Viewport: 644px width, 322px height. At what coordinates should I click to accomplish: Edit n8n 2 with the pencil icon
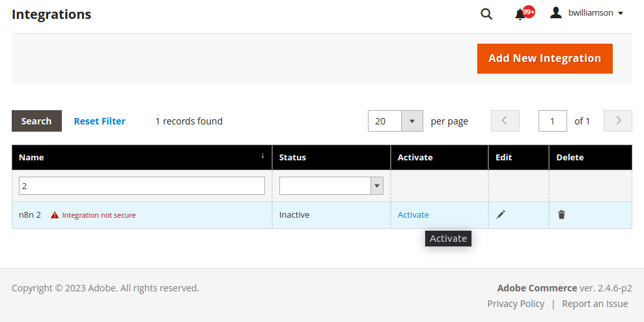coord(501,214)
